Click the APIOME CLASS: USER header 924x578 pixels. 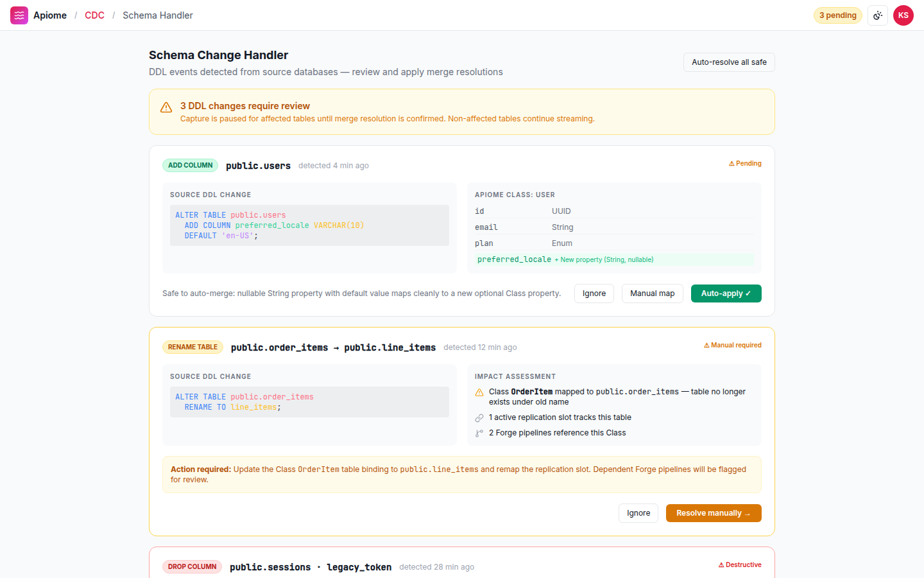click(x=515, y=195)
